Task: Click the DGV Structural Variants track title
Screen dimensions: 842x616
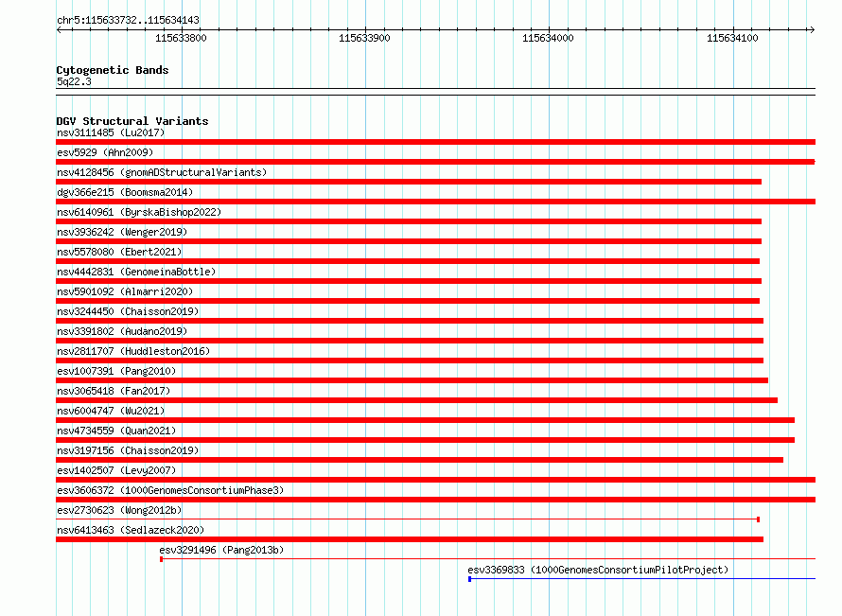Action: click(x=132, y=121)
